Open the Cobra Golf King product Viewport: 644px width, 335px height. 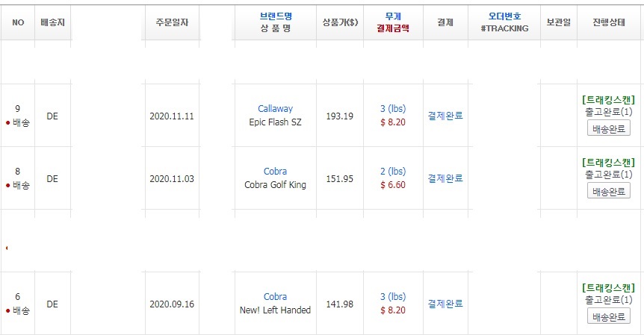pyautogui.click(x=275, y=185)
